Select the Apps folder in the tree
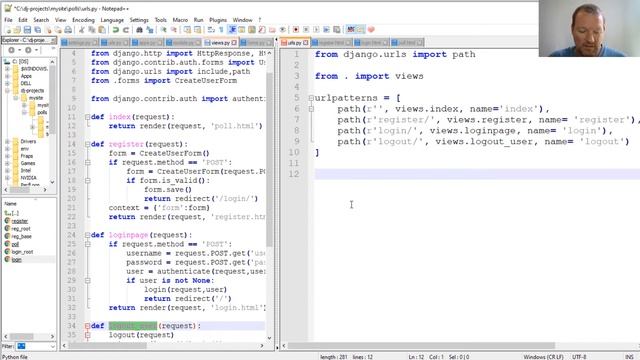The image size is (640, 360). coord(26,76)
